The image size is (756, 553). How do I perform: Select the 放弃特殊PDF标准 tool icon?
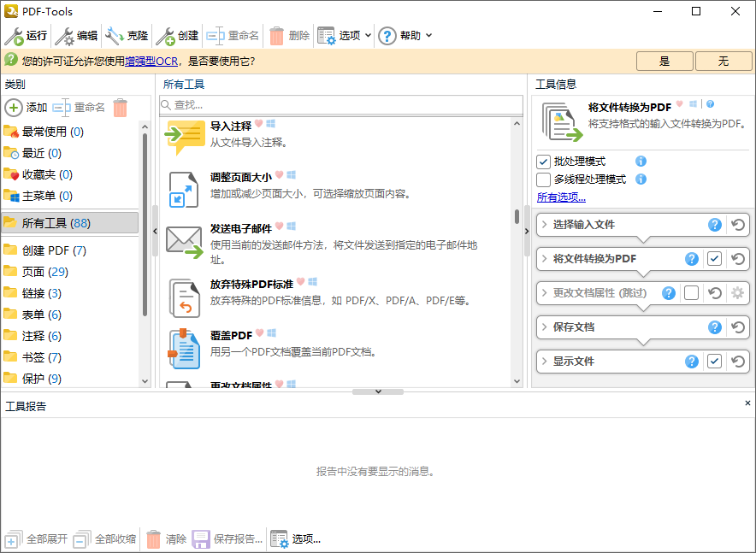coord(184,297)
